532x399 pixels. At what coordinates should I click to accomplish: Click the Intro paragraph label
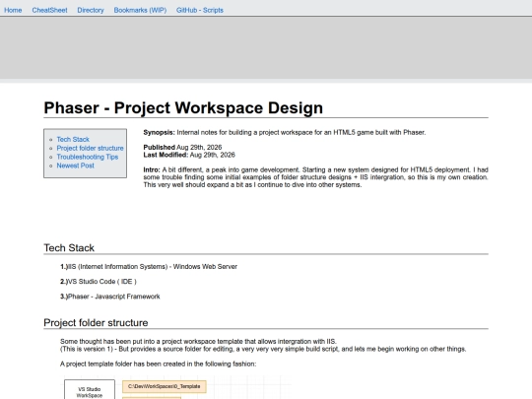tap(152, 169)
